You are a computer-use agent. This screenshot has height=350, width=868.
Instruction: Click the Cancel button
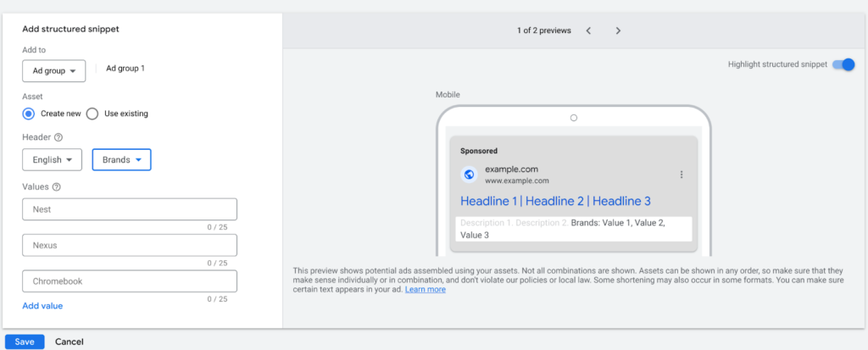coord(70,342)
